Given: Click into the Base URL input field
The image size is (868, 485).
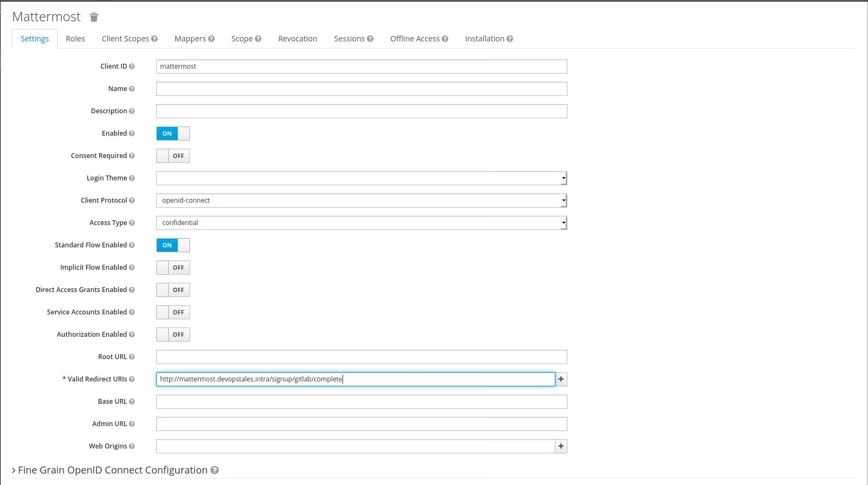Looking at the screenshot, I should [x=361, y=402].
